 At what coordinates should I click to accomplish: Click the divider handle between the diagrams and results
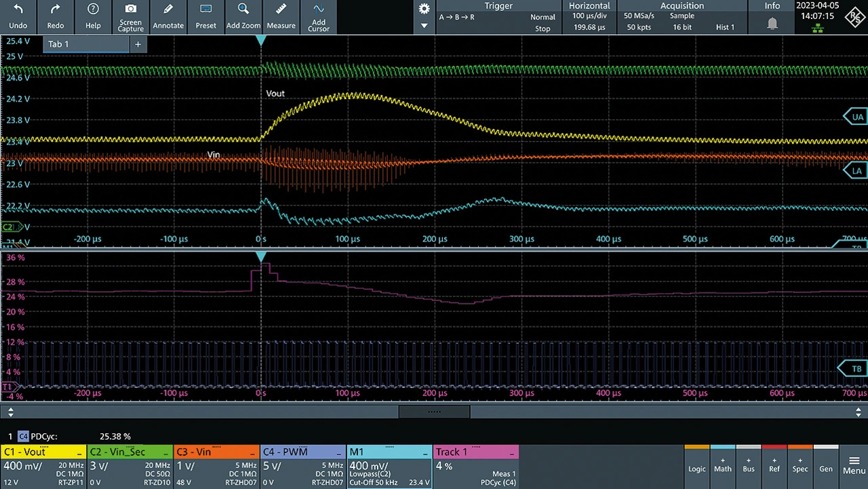[x=434, y=412]
